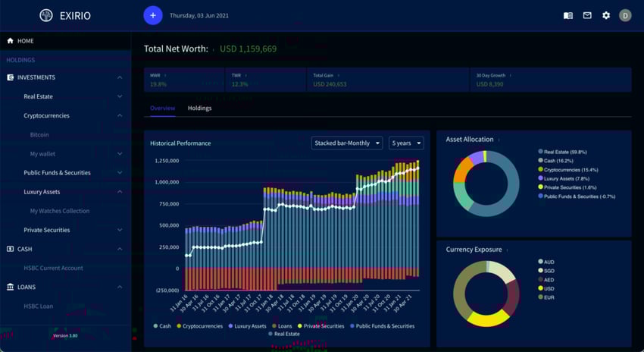Image resolution: width=644 pixels, height=352 pixels.
Task: Open the settings gear icon
Action: pyautogui.click(x=606, y=15)
